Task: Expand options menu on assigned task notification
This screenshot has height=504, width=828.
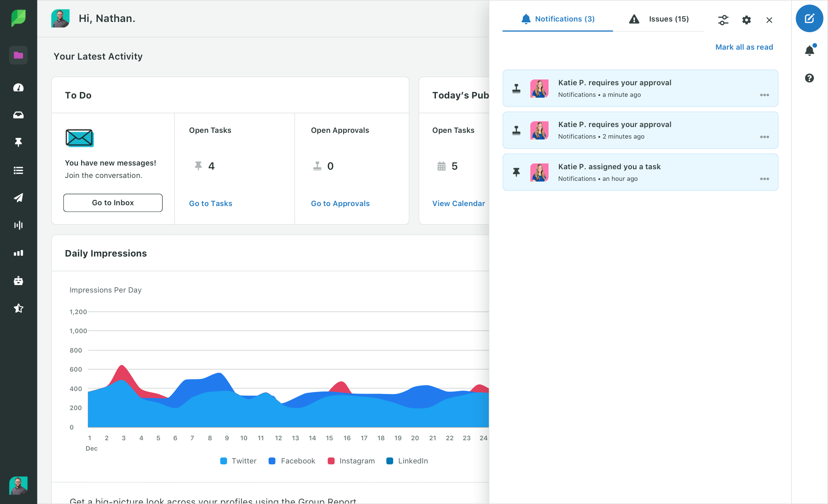Action: click(764, 179)
